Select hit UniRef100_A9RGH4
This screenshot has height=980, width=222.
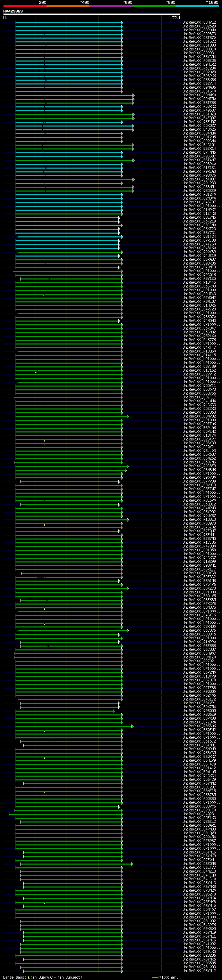coord(199,141)
